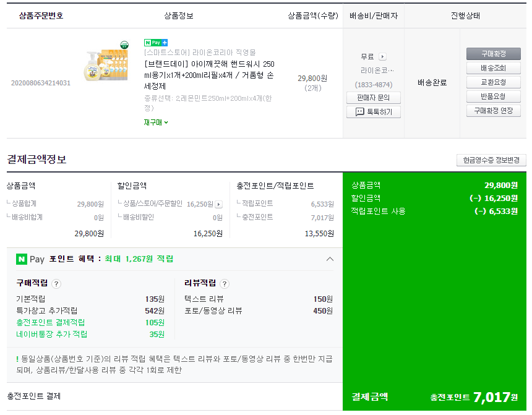Click the 상품합계 row
This screenshot has width=532, height=415.
pos(55,204)
